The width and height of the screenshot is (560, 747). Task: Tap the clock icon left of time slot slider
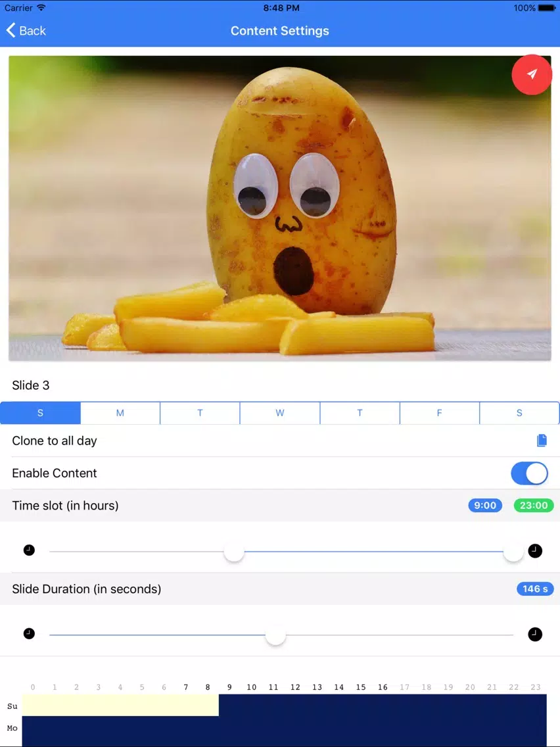click(x=29, y=550)
